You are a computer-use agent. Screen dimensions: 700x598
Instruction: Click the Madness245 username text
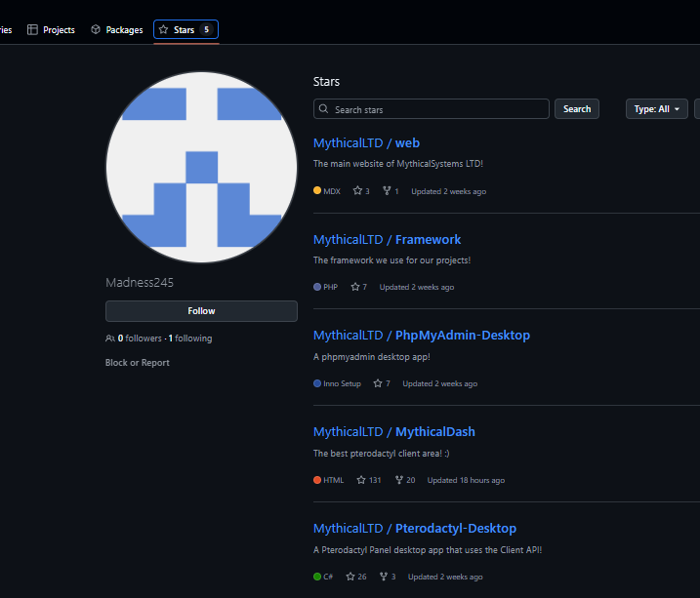140,283
